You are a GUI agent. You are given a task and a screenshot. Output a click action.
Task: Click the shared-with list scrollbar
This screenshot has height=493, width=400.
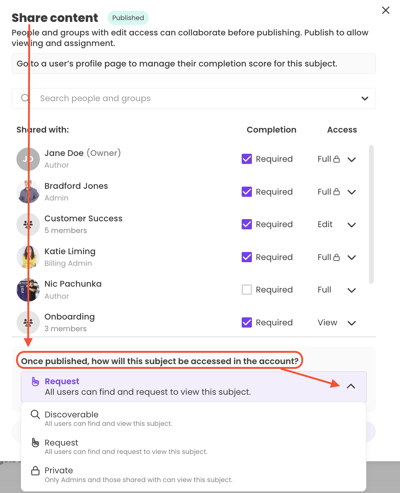[371, 214]
